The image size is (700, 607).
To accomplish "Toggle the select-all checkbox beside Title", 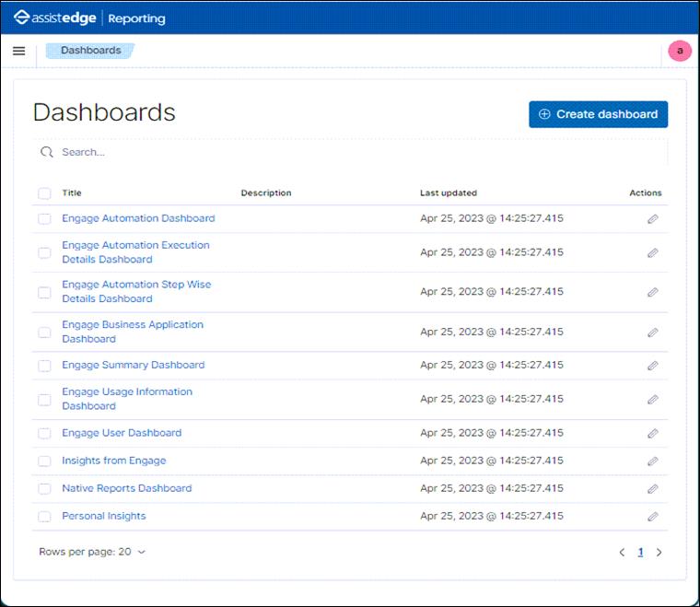I will coord(44,193).
